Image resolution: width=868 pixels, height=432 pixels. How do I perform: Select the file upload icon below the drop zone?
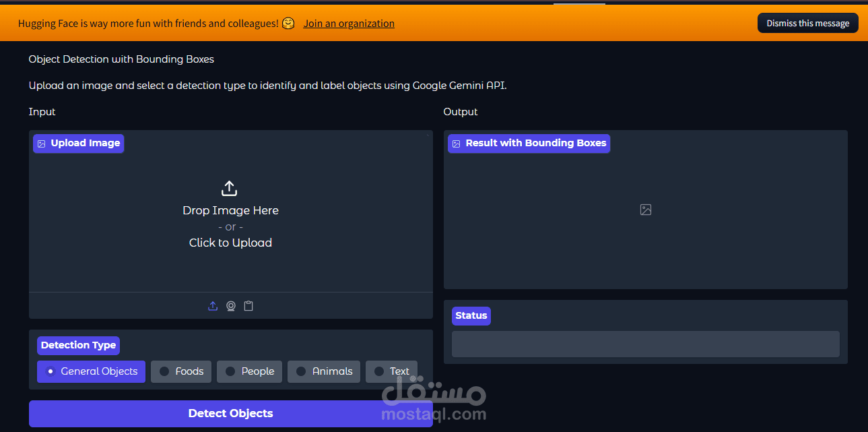(213, 305)
